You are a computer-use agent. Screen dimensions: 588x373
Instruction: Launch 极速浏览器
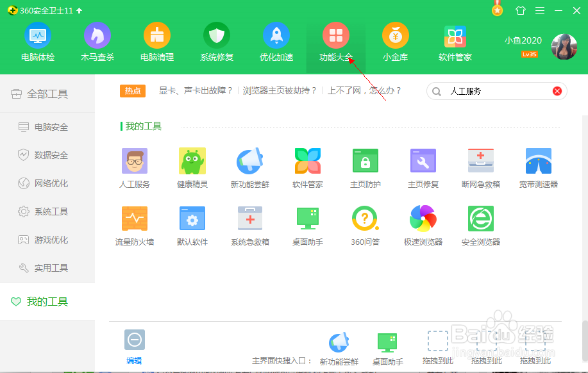tap(423, 226)
